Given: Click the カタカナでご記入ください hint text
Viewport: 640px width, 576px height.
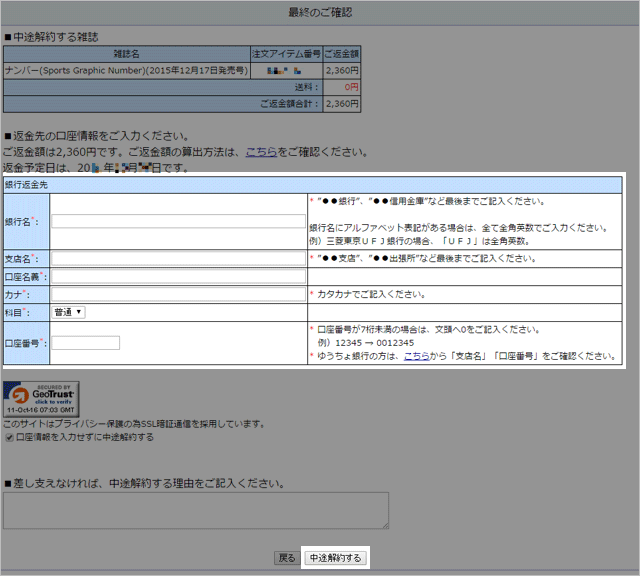Looking at the screenshot, I should [371, 294].
